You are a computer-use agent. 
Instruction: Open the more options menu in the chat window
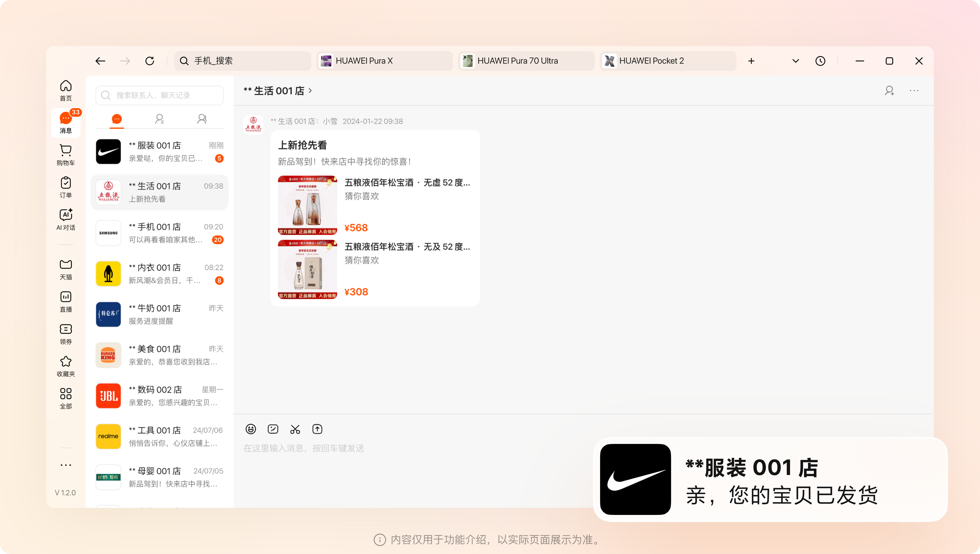914,90
